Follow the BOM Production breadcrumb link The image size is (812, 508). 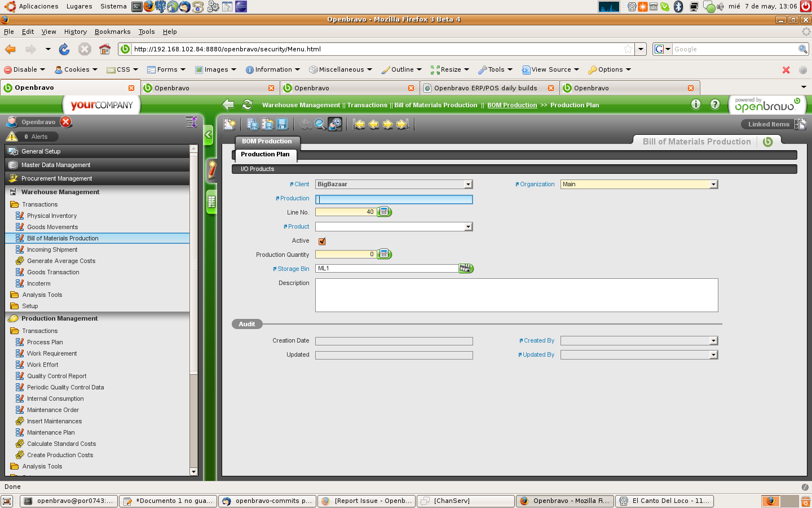pyautogui.click(x=512, y=105)
